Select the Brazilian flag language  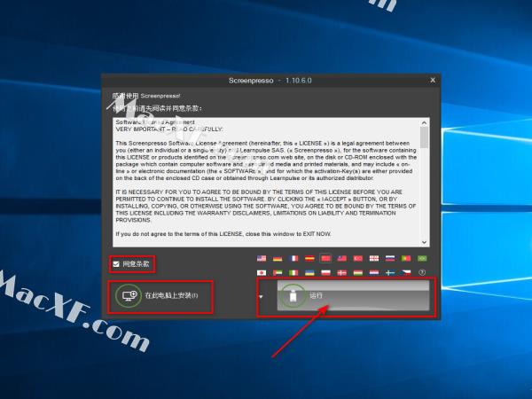pyautogui.click(x=422, y=259)
